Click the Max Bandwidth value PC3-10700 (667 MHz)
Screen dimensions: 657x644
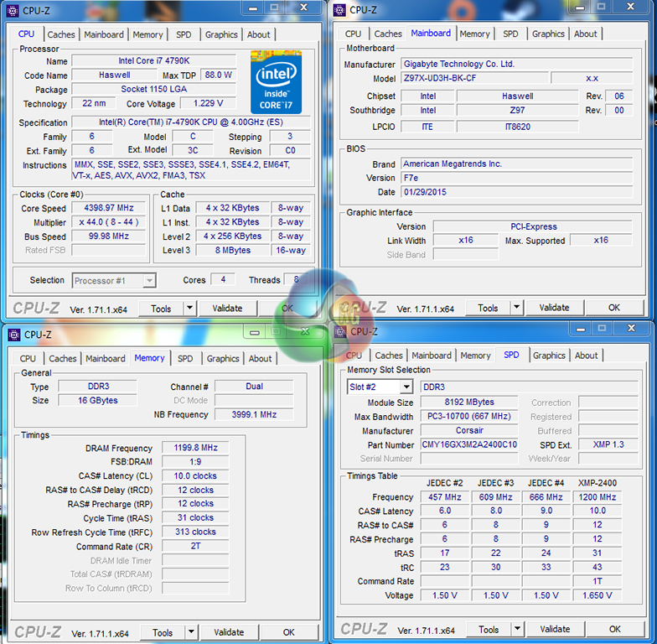[469, 416]
